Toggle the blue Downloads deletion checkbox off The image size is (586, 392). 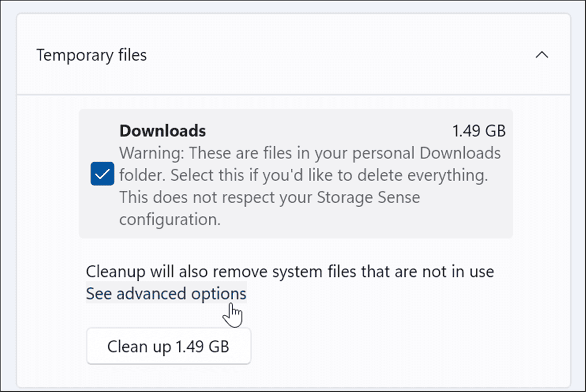click(102, 174)
